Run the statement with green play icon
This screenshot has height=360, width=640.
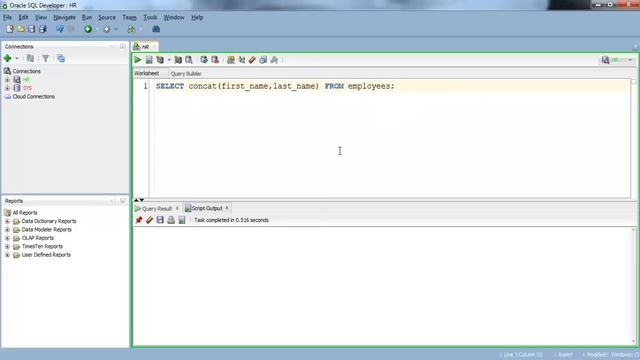coord(138,60)
